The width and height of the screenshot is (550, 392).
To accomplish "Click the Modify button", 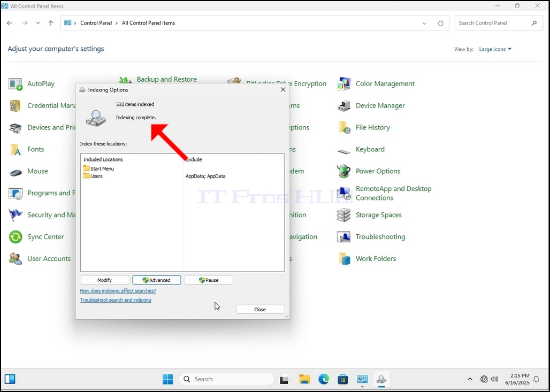I will coord(104,280).
